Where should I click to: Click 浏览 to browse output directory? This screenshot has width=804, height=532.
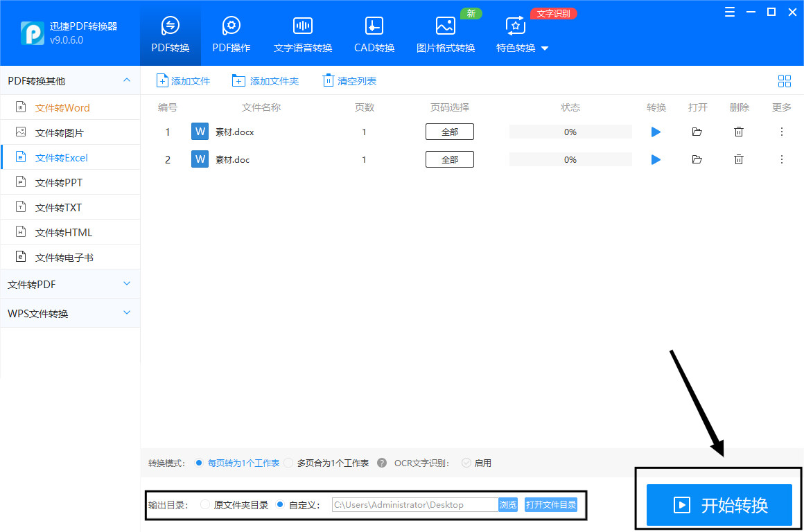pos(508,504)
